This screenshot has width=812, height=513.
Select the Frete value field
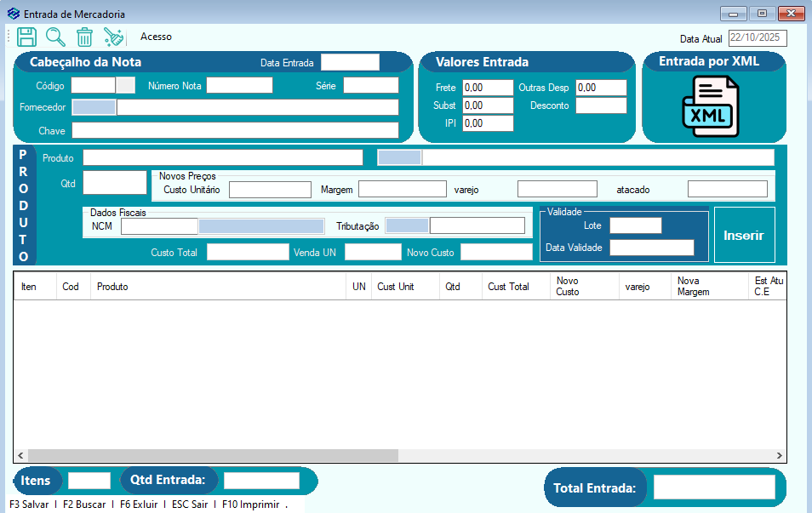tap(488, 88)
